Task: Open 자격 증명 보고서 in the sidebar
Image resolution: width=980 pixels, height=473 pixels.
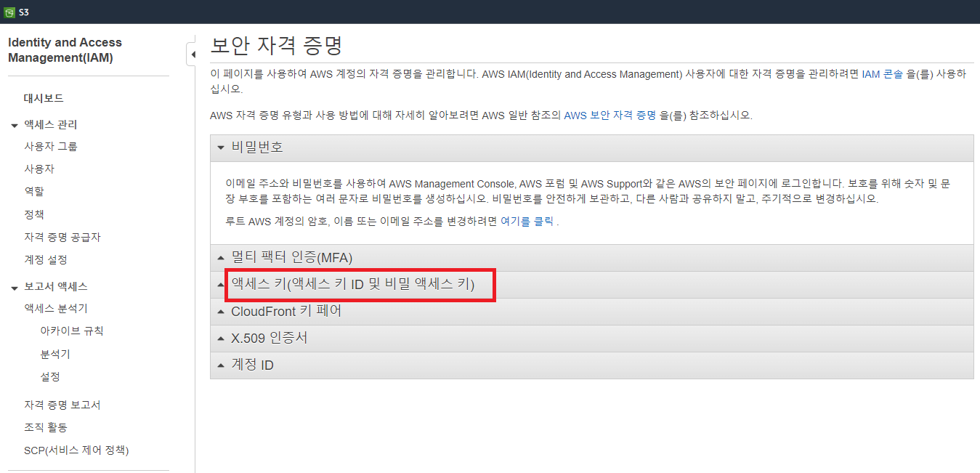Action: tap(62, 405)
